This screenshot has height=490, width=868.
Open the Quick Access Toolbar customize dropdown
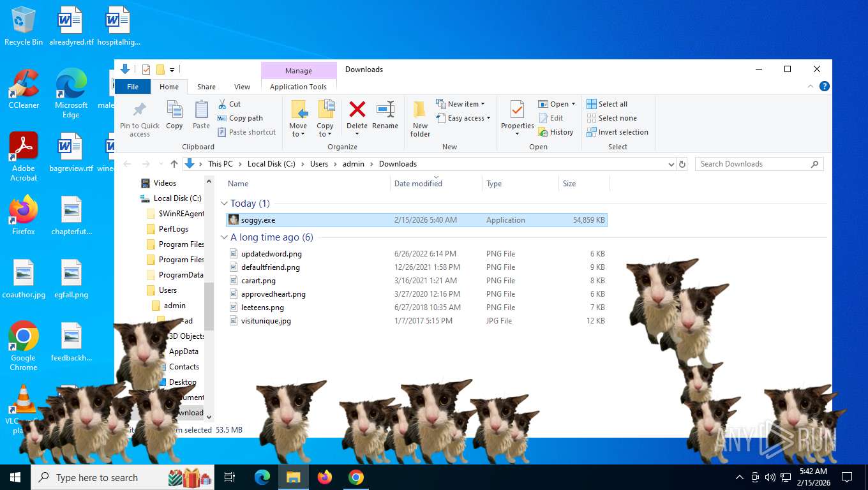[x=172, y=70]
